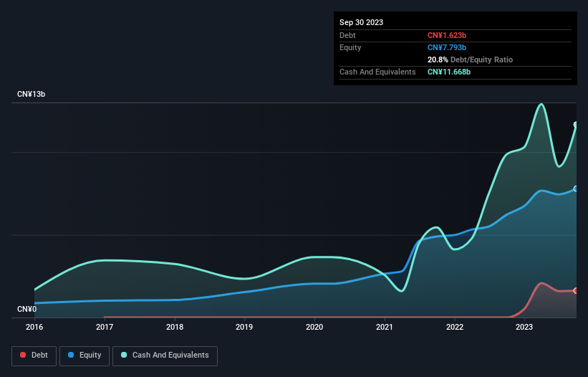
Task: Click the CN¥7.793b equity value
Action: coord(447,47)
